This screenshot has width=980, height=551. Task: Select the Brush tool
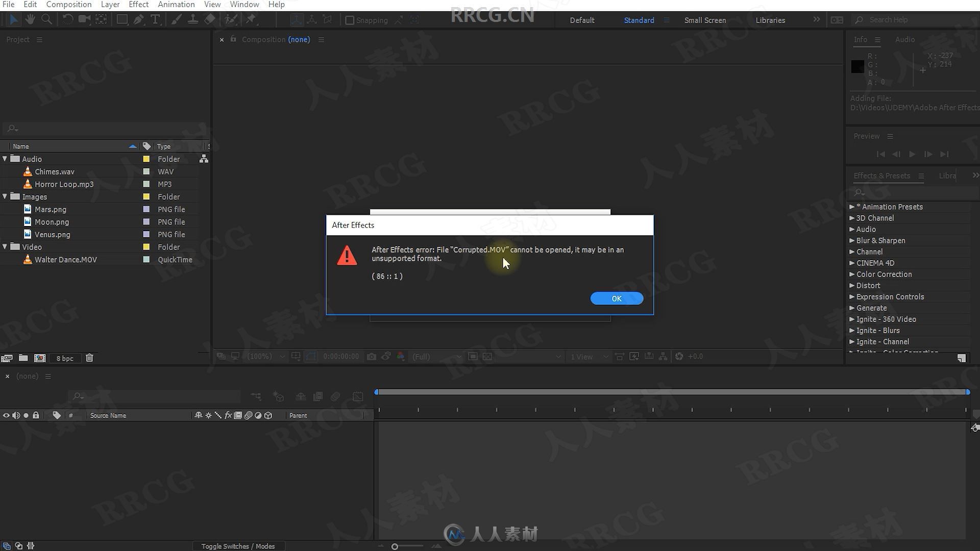tap(176, 19)
